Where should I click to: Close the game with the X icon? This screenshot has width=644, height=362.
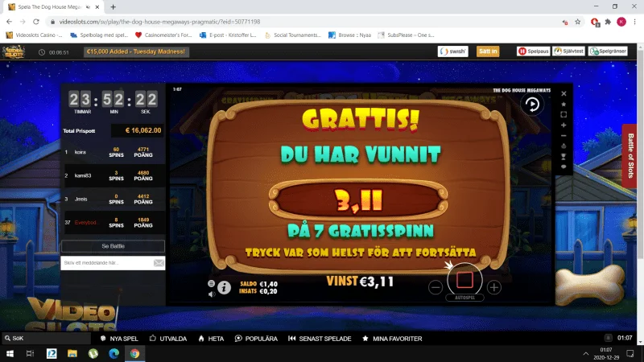563,93
